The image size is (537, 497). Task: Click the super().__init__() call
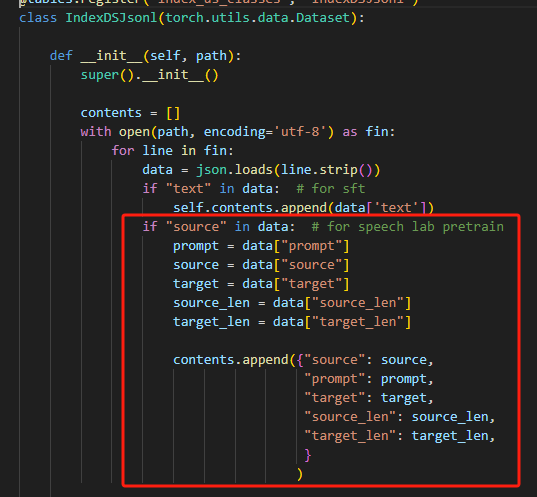(x=149, y=75)
